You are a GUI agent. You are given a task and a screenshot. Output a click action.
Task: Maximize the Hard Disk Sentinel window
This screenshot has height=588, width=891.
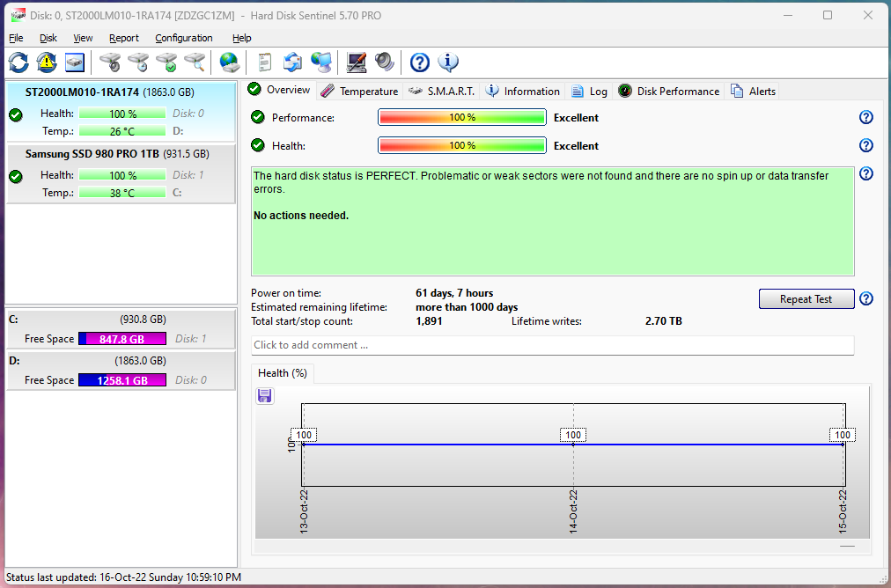(828, 15)
